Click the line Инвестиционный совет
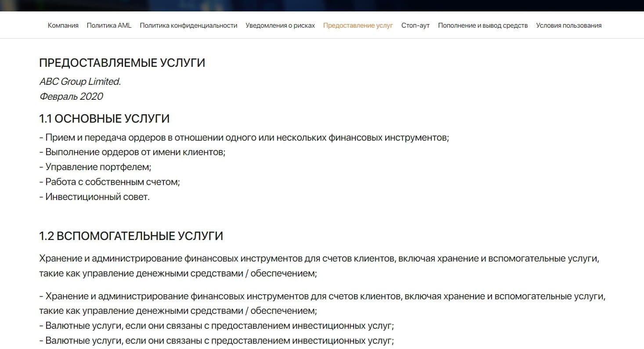This screenshot has height=349, width=644. click(94, 197)
